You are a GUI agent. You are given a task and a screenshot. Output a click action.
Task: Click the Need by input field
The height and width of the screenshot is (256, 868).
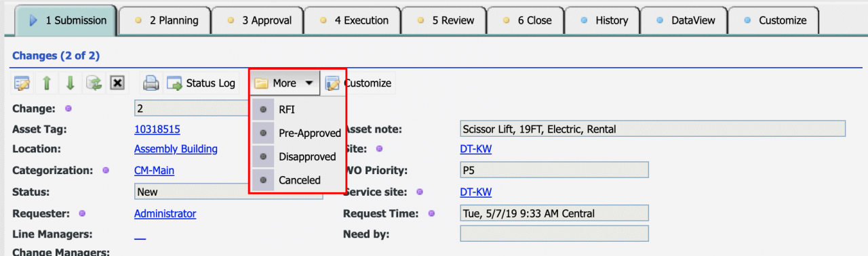coord(554,234)
